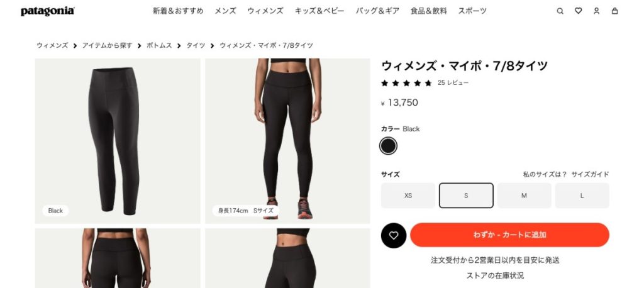This screenshot has width=644, height=288.
Task: Select the Black color swatch
Action: click(x=388, y=146)
